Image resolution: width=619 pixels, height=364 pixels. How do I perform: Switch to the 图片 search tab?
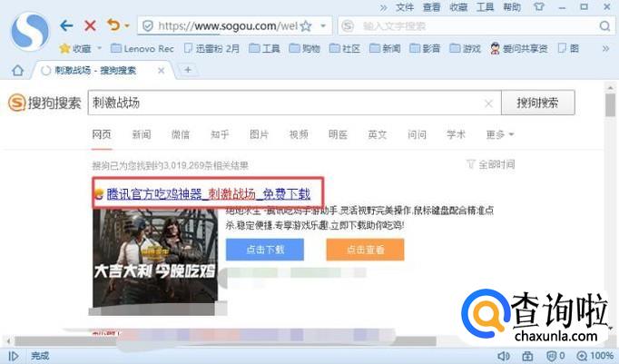pos(259,134)
